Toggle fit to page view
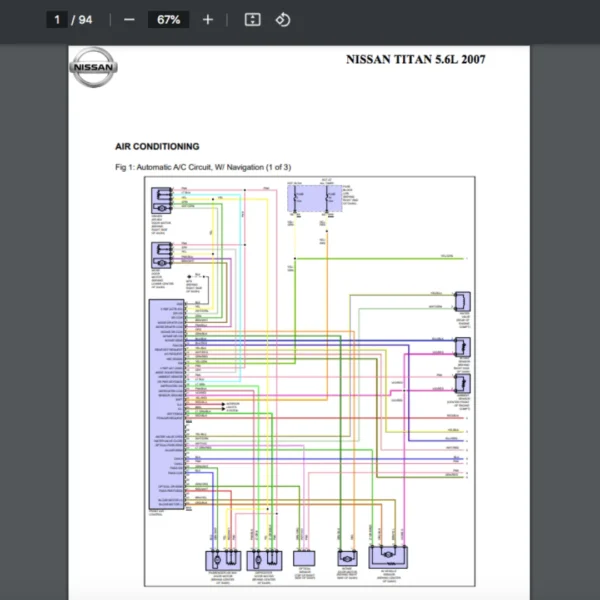Viewport: 600px width, 600px height. (253, 20)
